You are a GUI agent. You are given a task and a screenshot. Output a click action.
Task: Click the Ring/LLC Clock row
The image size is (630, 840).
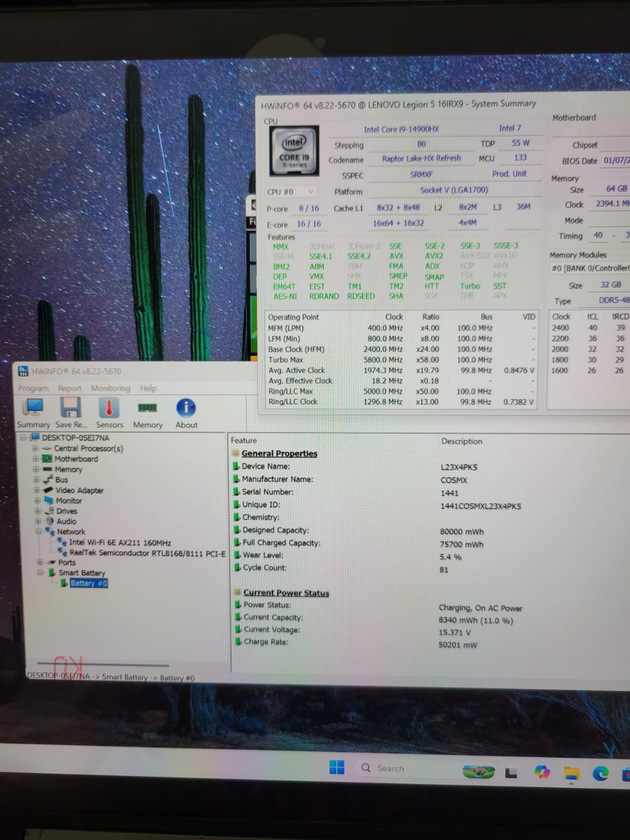[x=402, y=402]
